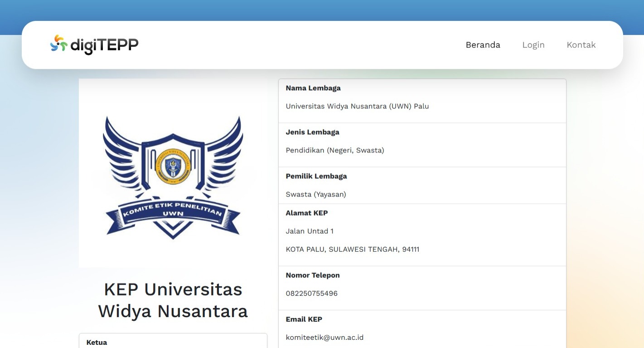Select the value Swasta (Yayasan)
Image resolution: width=644 pixels, height=348 pixels.
point(316,194)
